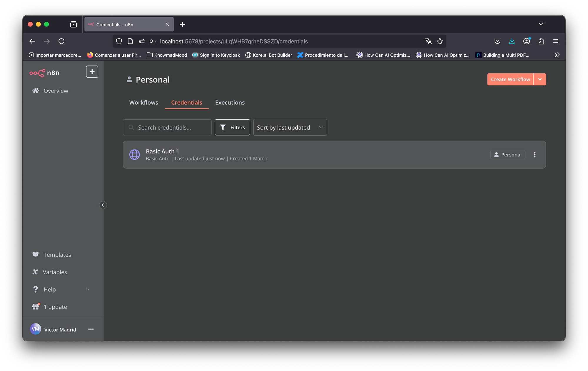Open user menu dots next to Víctor Madrid
Screen dimensions: 588x371
(91, 329)
